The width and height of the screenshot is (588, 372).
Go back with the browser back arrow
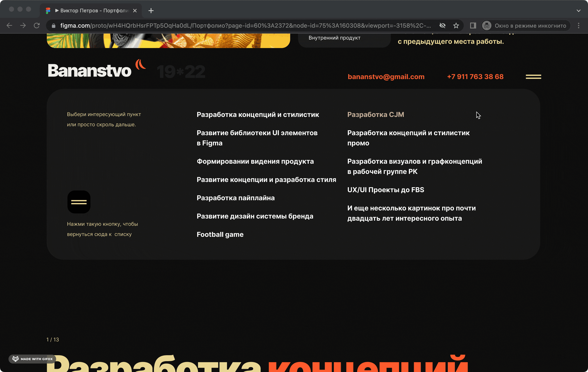tap(9, 26)
